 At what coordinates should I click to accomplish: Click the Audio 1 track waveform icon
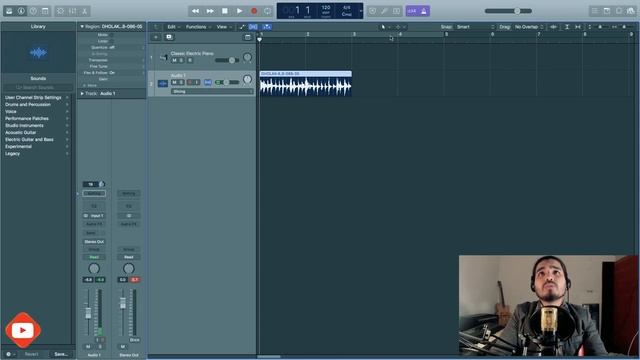point(162,84)
